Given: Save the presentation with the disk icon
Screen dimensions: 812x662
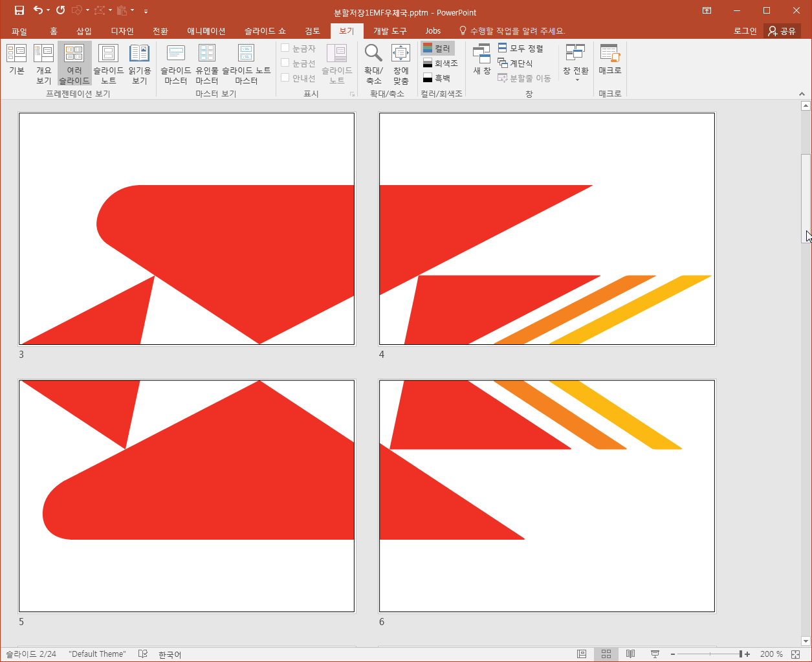Looking at the screenshot, I should 19,10.
